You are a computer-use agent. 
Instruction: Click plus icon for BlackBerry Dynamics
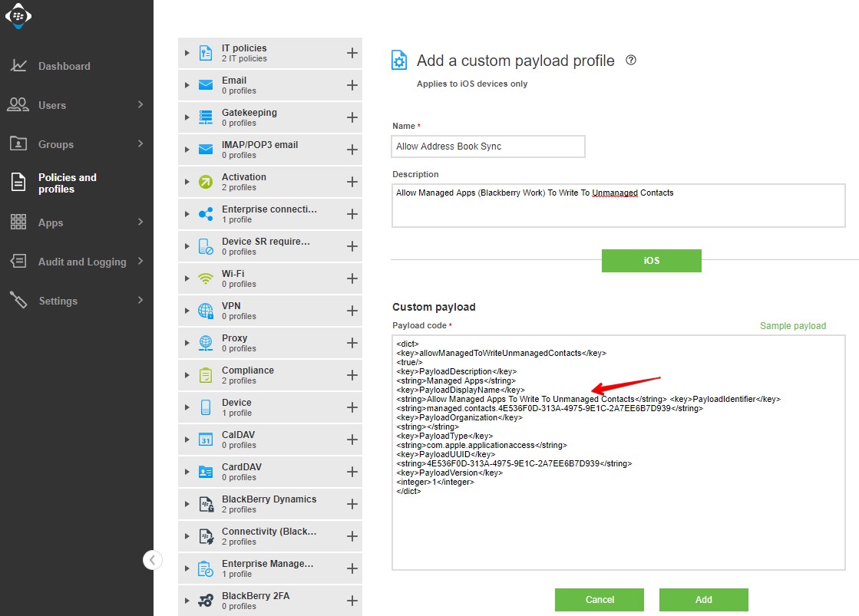point(352,504)
